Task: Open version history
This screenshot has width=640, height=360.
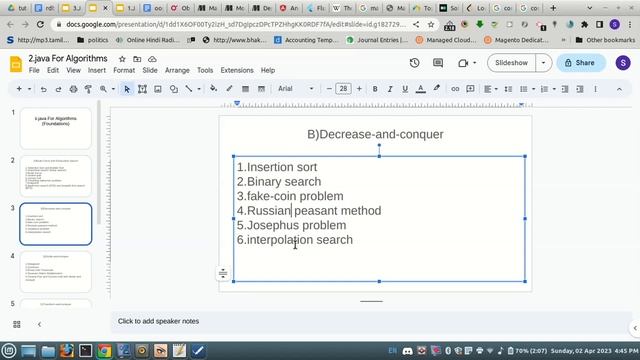Action: click(x=414, y=63)
